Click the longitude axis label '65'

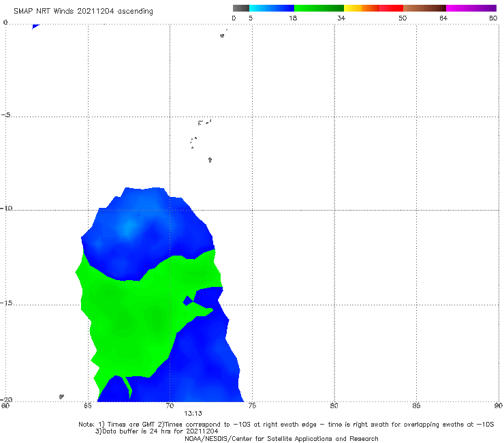[87, 406]
